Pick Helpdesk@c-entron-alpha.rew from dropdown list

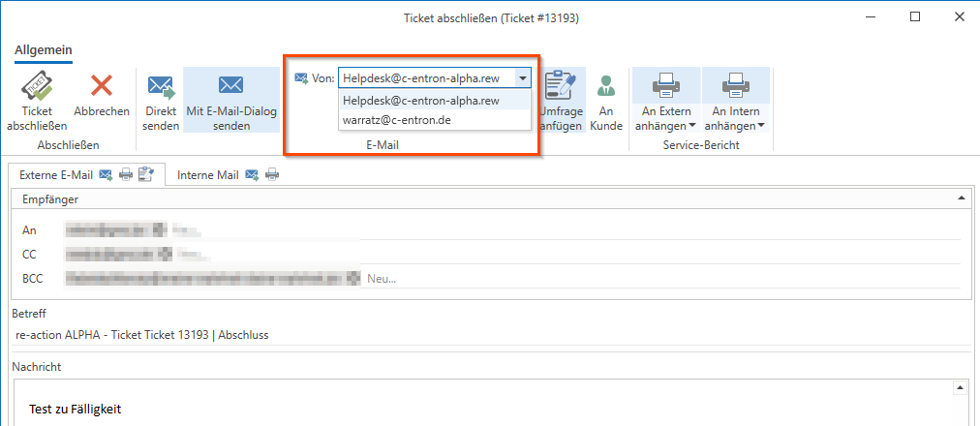[434, 101]
